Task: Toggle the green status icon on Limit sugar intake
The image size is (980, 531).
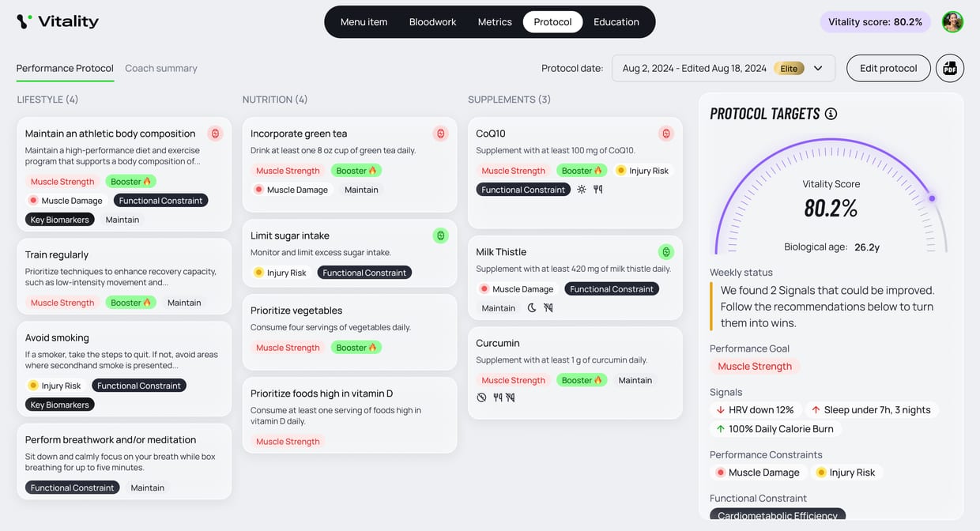Action: [441, 235]
